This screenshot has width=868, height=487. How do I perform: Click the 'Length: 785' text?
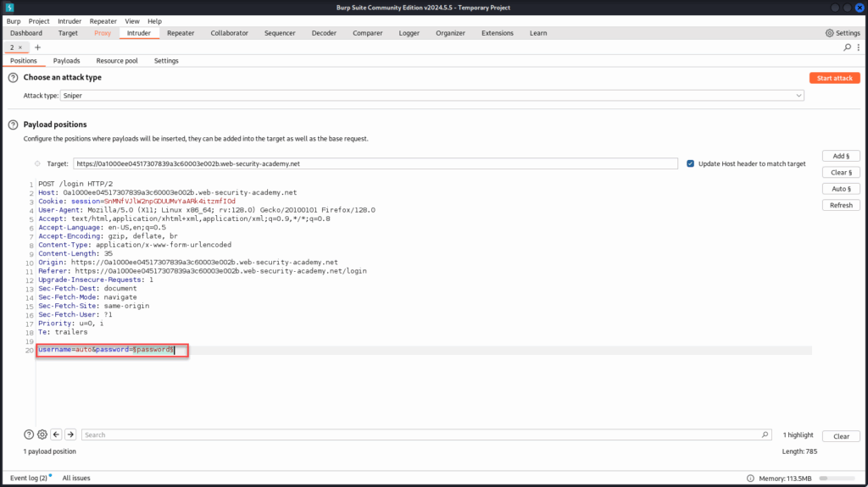point(799,451)
